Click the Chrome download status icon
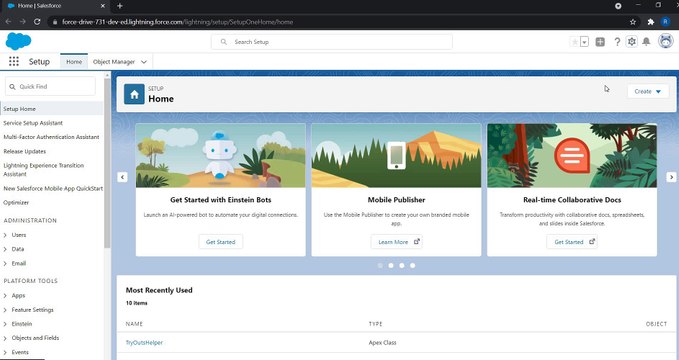This screenshot has height=360, width=679. coord(618,6)
